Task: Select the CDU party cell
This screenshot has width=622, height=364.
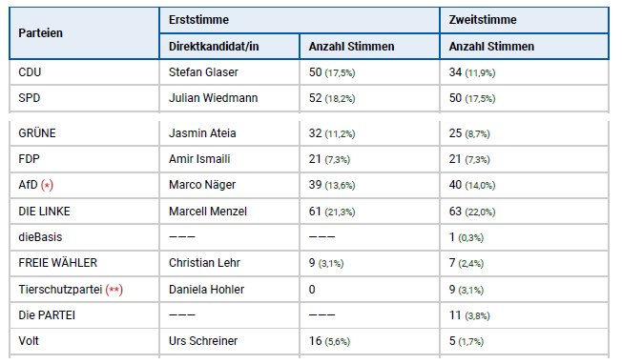Action: pyautogui.click(x=84, y=72)
